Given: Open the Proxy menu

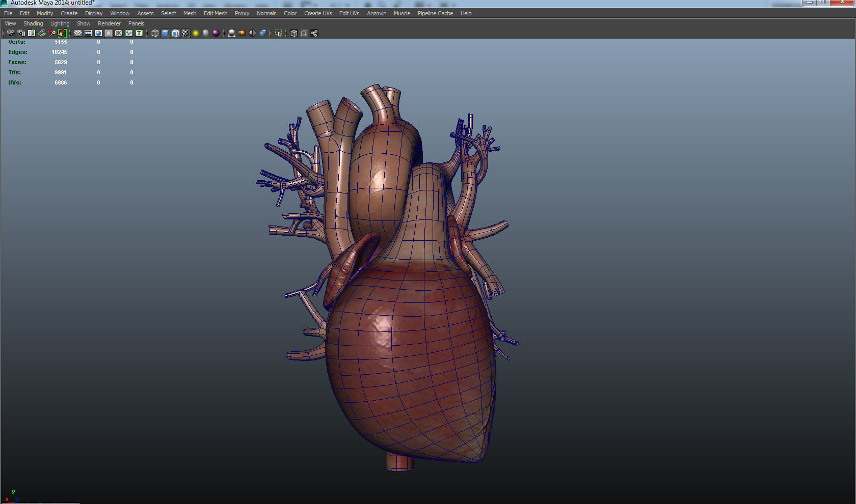Looking at the screenshot, I should coord(242,13).
